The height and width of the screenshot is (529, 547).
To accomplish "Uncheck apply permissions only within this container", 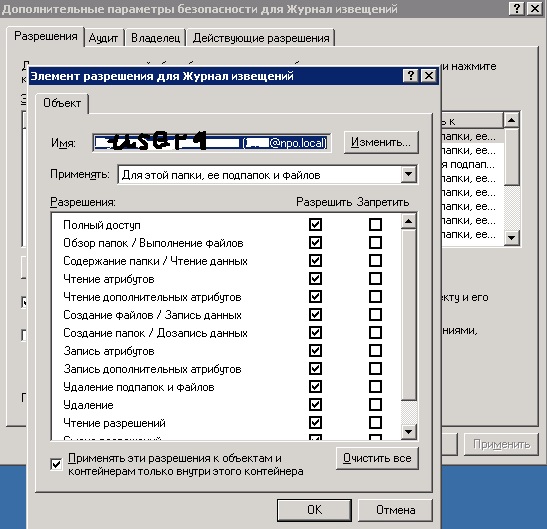I will coord(56,464).
